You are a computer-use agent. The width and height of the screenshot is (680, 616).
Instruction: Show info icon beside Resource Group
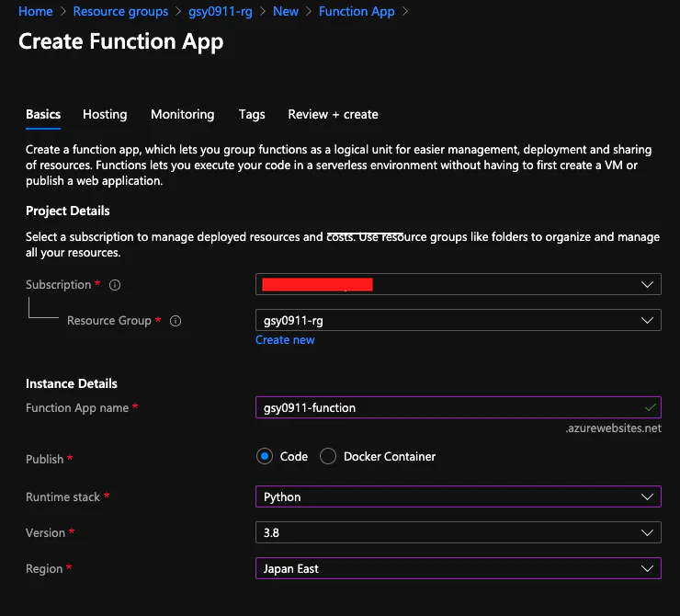point(176,321)
